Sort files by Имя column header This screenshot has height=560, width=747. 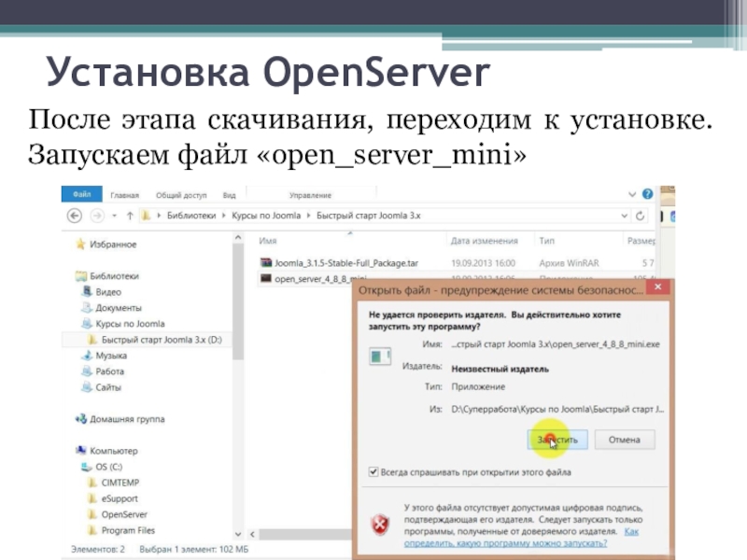point(268,241)
